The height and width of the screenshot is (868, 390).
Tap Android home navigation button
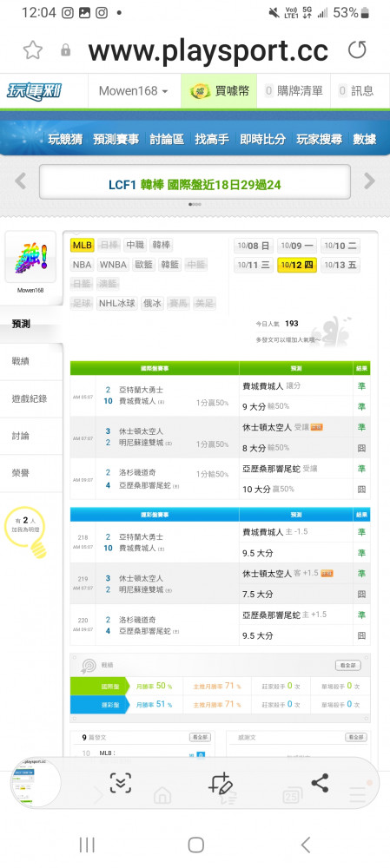[196, 845]
